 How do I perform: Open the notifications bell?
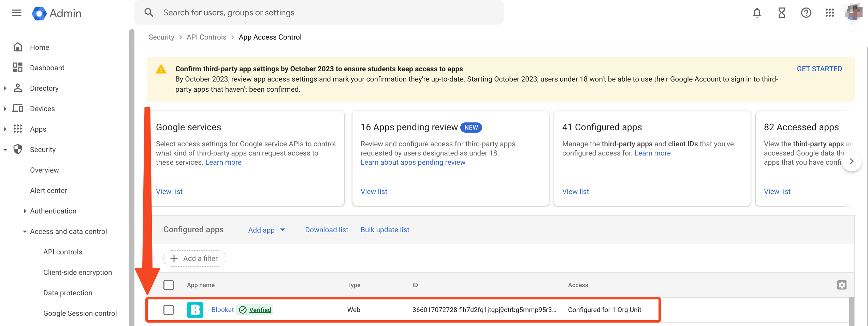click(757, 13)
